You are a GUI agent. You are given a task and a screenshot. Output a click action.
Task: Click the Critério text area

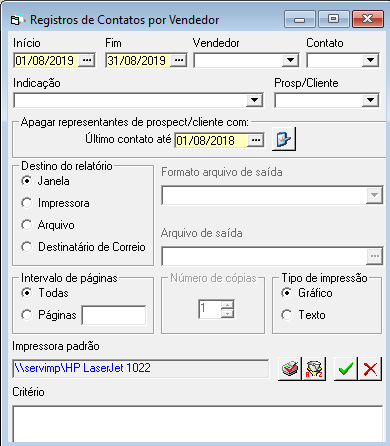pos(198,424)
